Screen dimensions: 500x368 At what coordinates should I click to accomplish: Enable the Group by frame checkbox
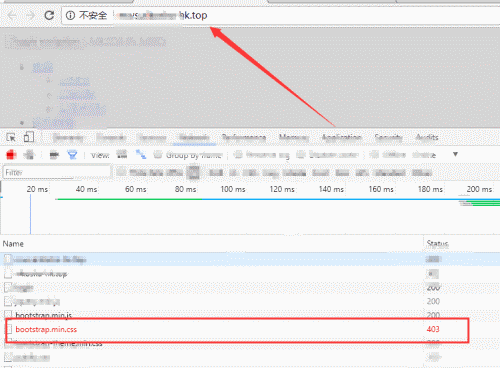tap(158, 155)
